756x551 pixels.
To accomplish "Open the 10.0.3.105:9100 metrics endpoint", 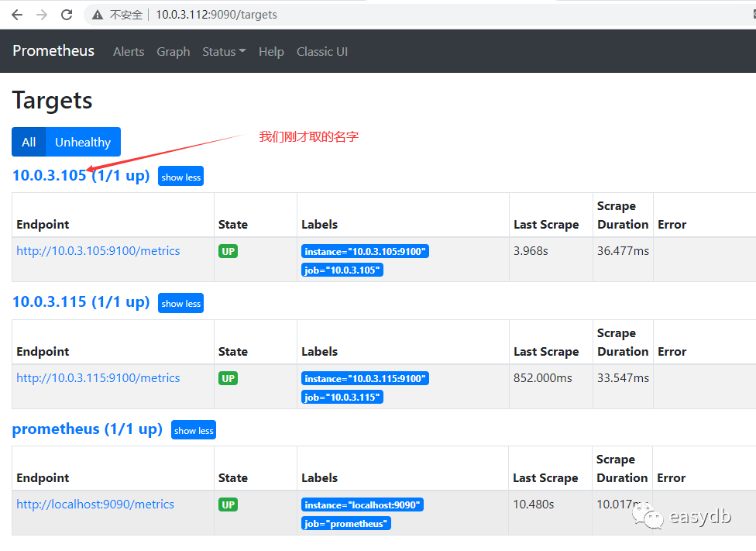I will (98, 251).
